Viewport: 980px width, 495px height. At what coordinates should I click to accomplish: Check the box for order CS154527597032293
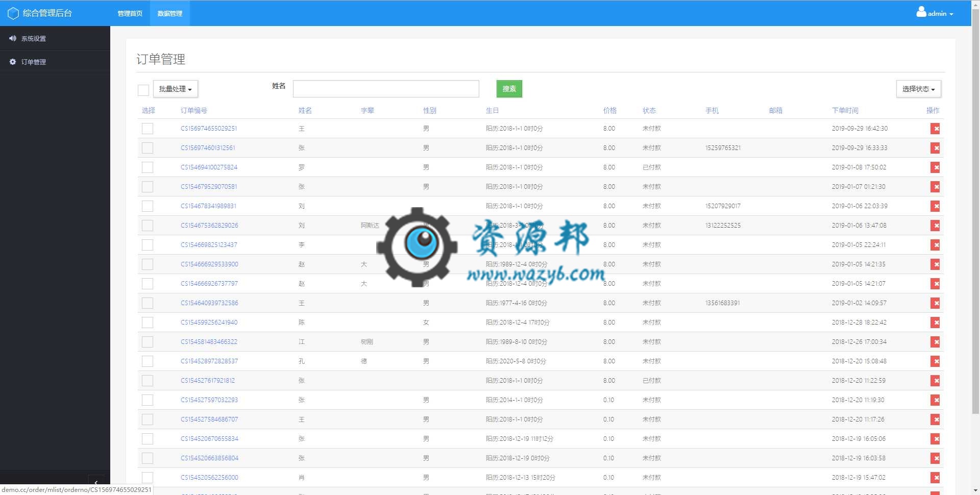tap(148, 400)
